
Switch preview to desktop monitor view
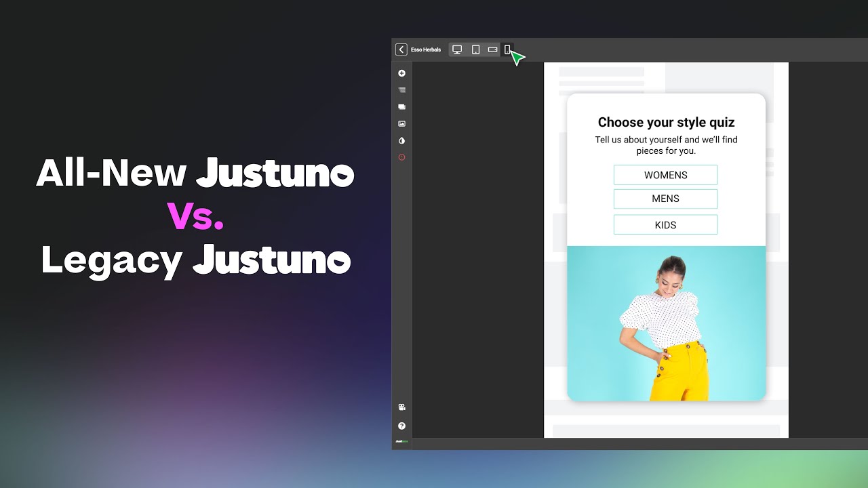(x=457, y=49)
